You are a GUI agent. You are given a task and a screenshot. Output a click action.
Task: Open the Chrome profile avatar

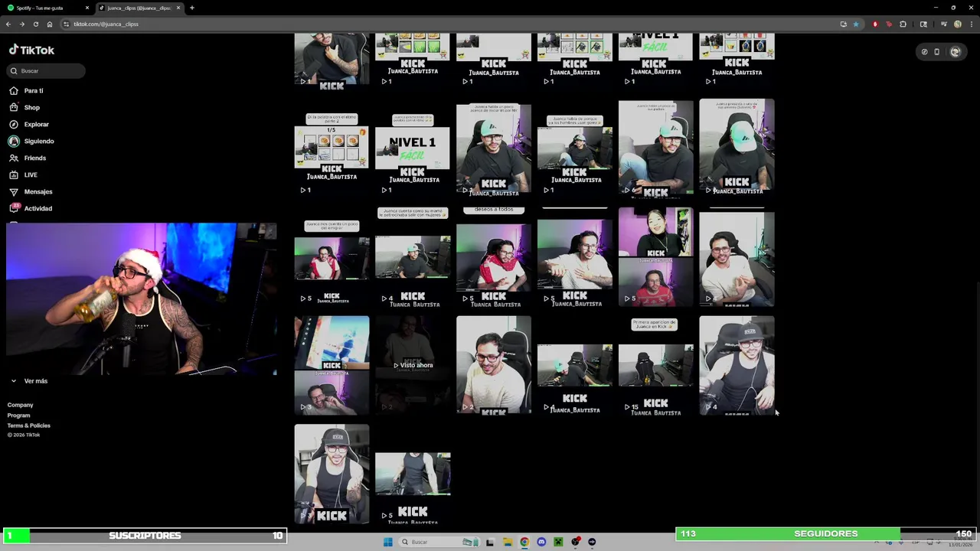coord(957,24)
